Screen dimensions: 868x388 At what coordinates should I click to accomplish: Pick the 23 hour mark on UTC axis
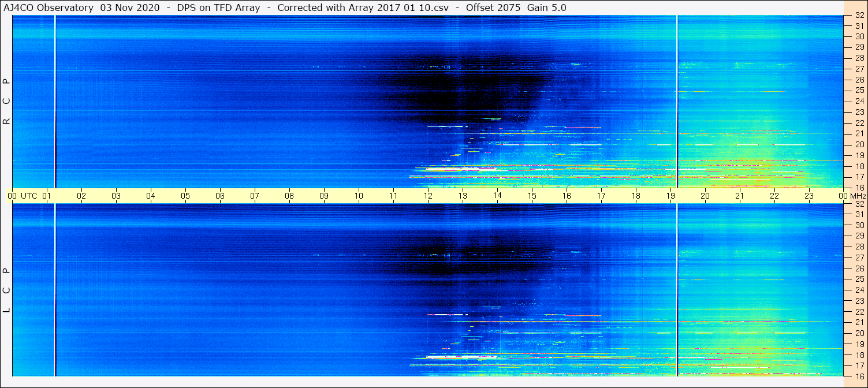809,196
